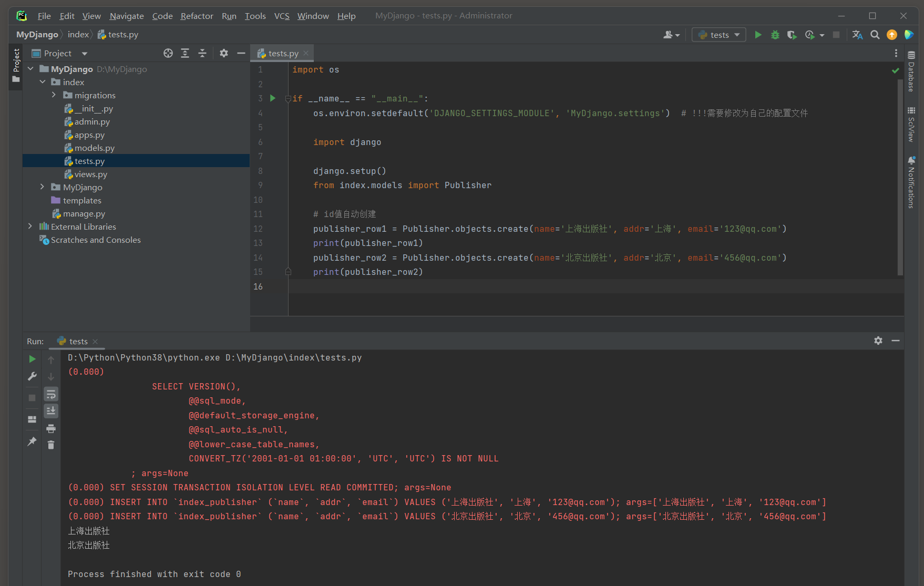Open the File menu

[44, 16]
